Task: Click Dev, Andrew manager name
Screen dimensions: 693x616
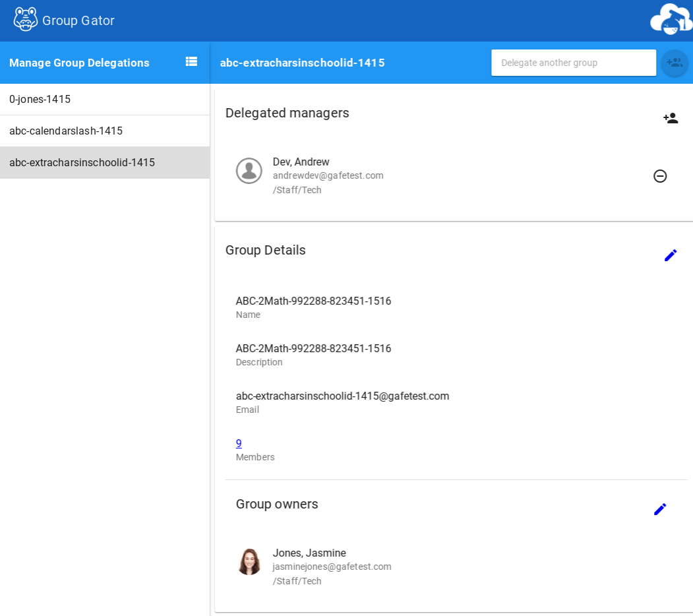Action: [x=301, y=162]
